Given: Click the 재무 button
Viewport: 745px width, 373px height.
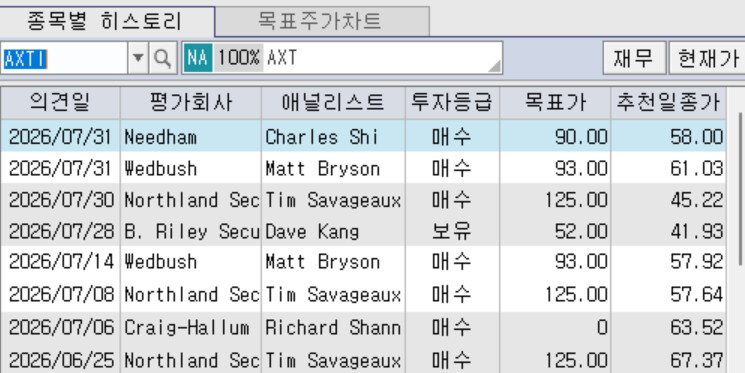Looking at the screenshot, I should 634,58.
